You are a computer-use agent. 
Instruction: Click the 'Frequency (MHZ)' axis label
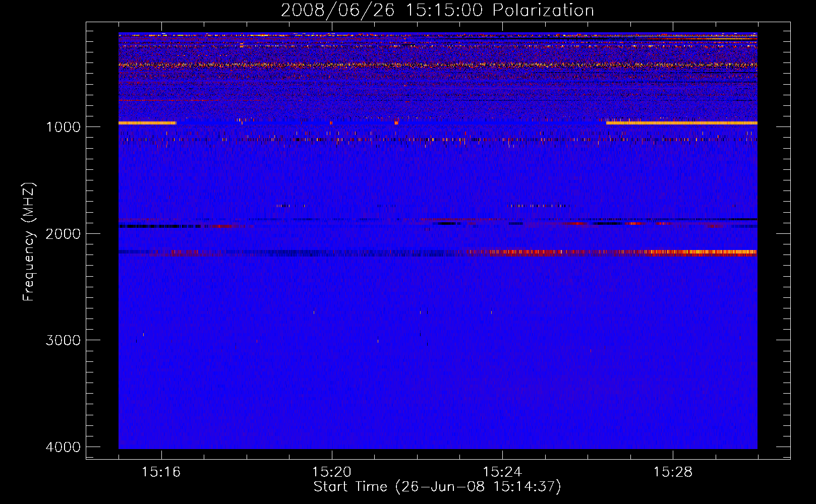pyautogui.click(x=29, y=242)
